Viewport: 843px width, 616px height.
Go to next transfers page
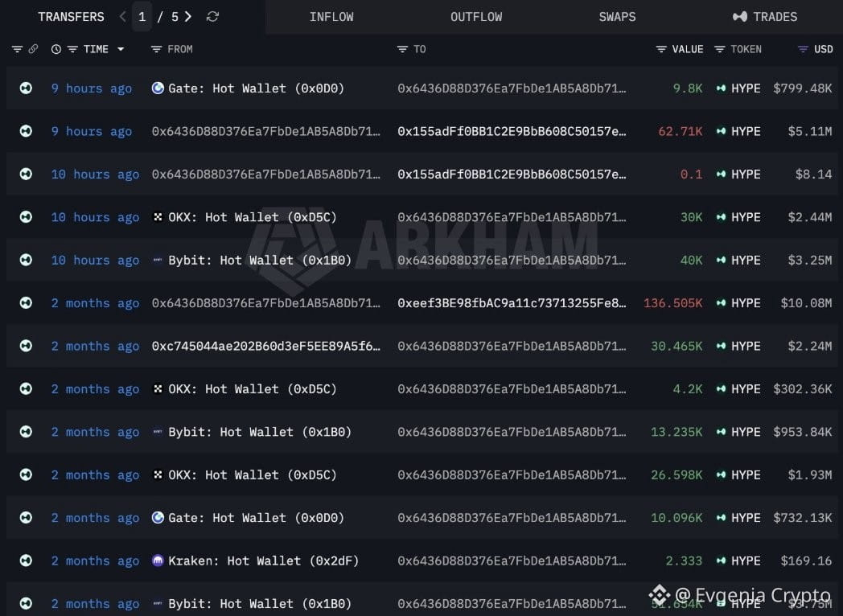coord(187,17)
